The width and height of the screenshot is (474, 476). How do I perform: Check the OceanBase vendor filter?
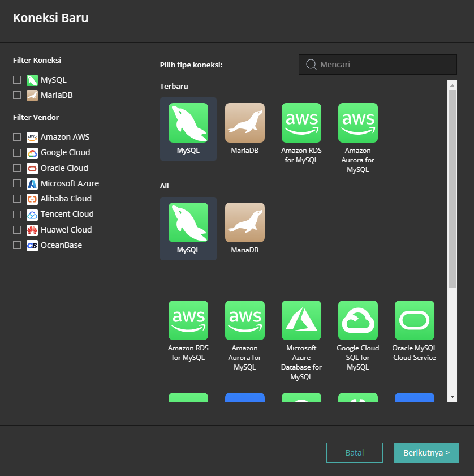[x=17, y=245]
